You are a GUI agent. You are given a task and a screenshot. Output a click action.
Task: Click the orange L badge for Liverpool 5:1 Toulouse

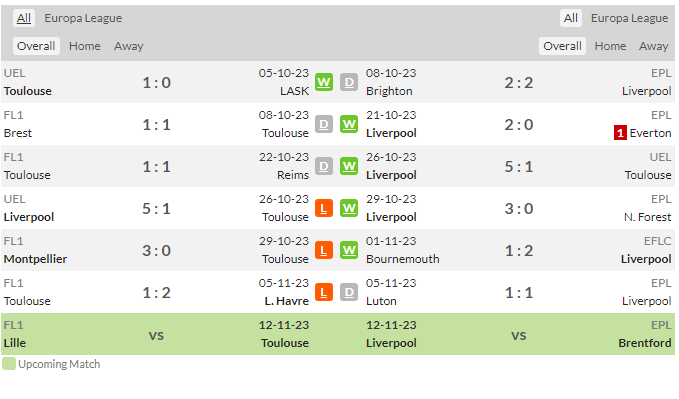pos(323,208)
